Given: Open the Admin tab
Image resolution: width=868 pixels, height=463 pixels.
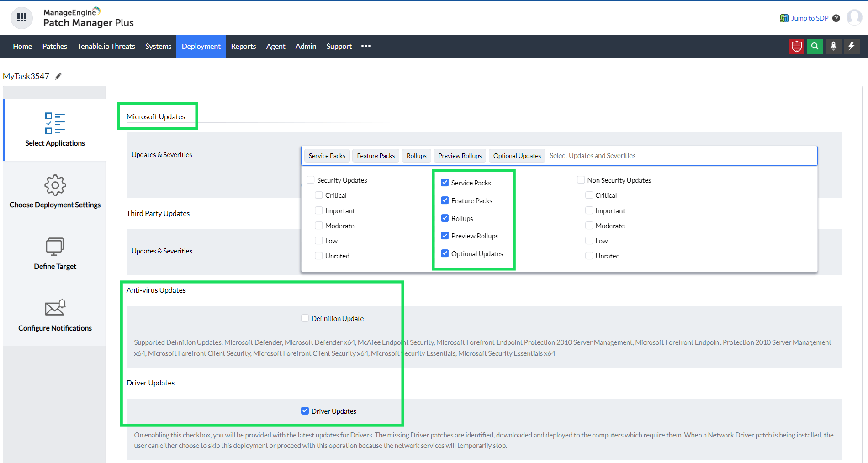Looking at the screenshot, I should [x=306, y=46].
